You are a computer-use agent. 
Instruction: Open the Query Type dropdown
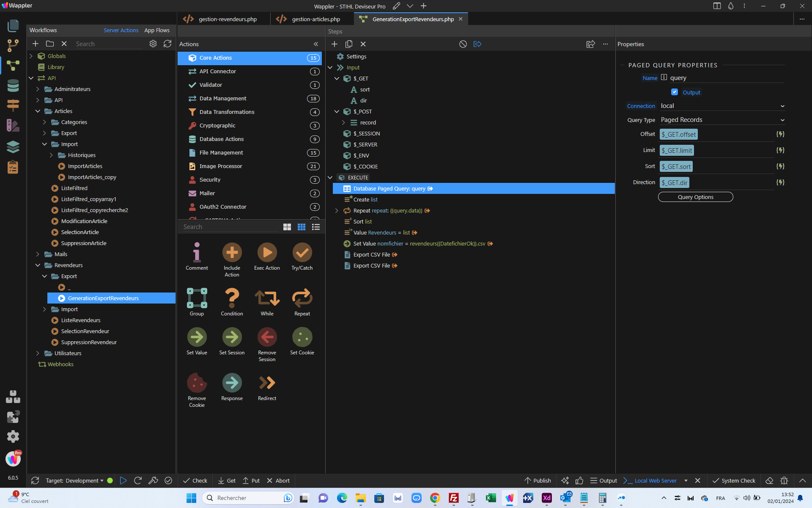pyautogui.click(x=722, y=120)
